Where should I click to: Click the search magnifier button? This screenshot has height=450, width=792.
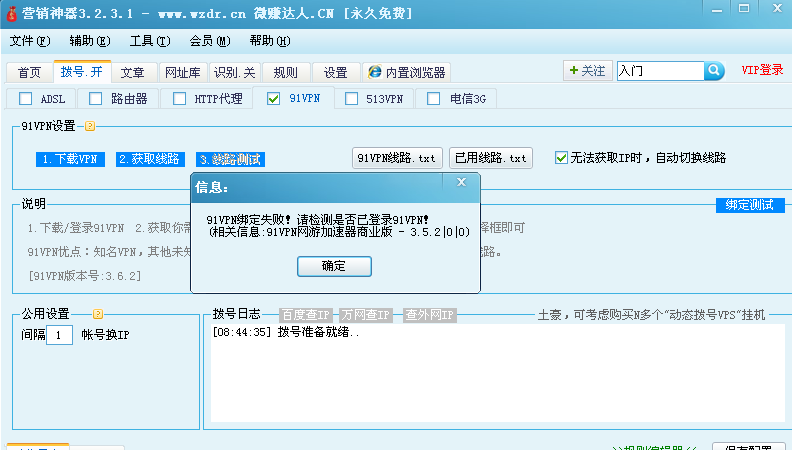click(x=714, y=71)
